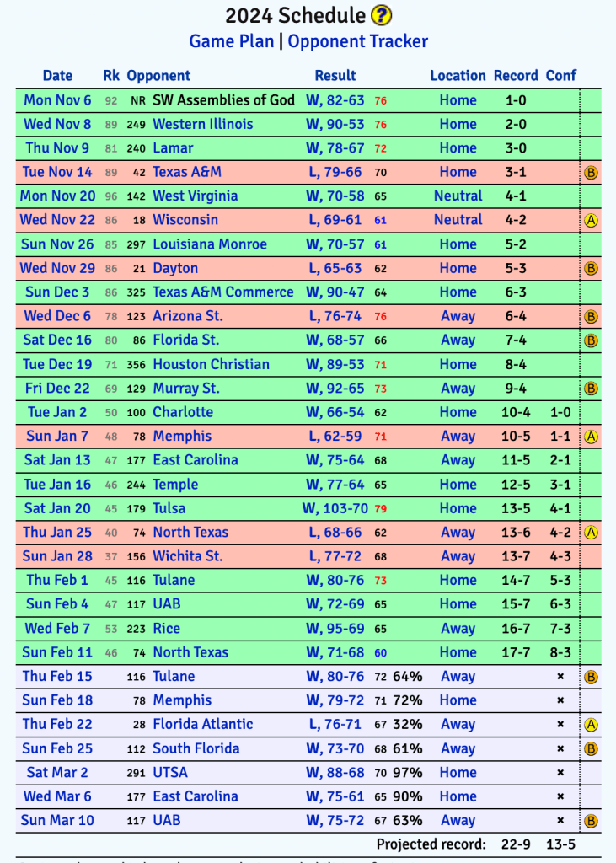616x863 pixels.
Task: Open the Opponent Tracker link
Action: point(358,41)
